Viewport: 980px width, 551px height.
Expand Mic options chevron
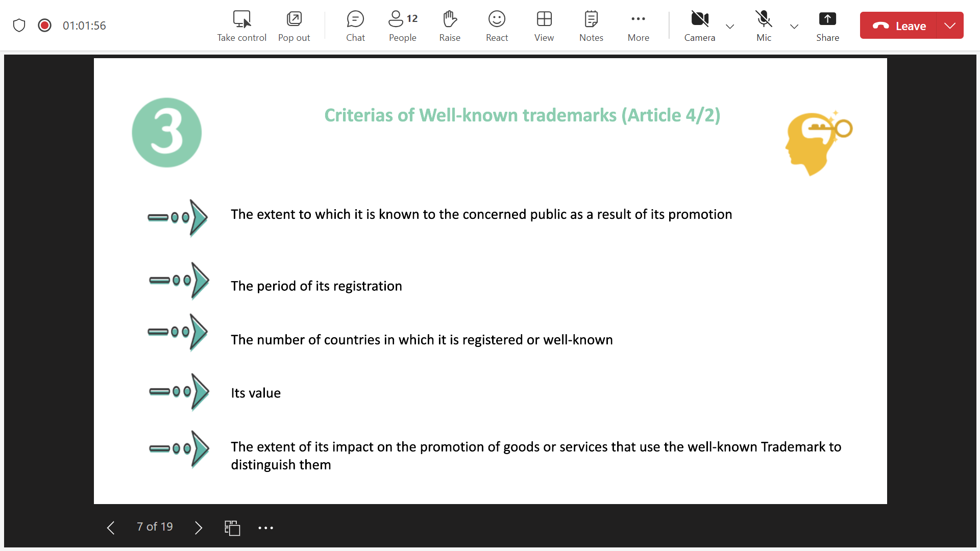point(794,27)
